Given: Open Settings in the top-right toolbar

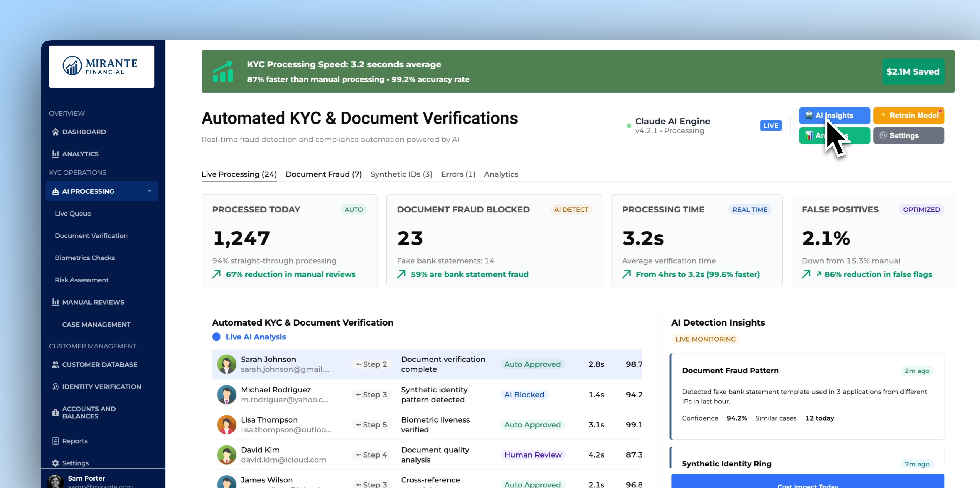Looking at the screenshot, I should coord(908,135).
